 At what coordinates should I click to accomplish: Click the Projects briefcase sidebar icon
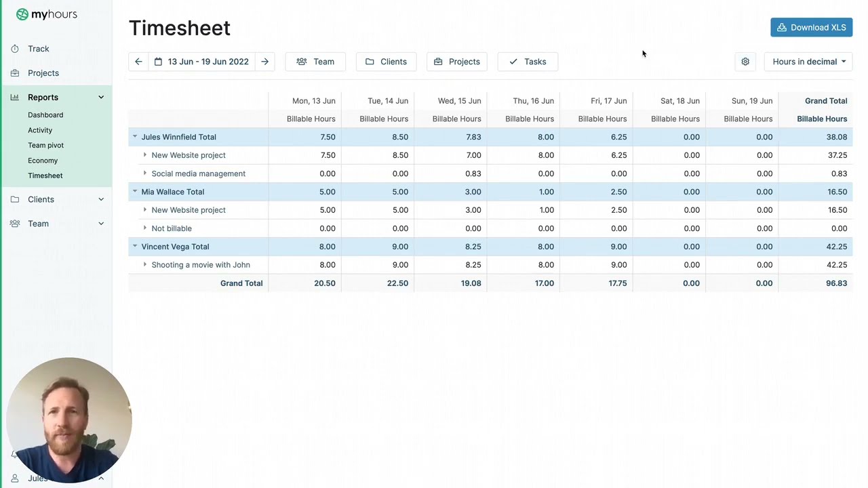(x=15, y=73)
